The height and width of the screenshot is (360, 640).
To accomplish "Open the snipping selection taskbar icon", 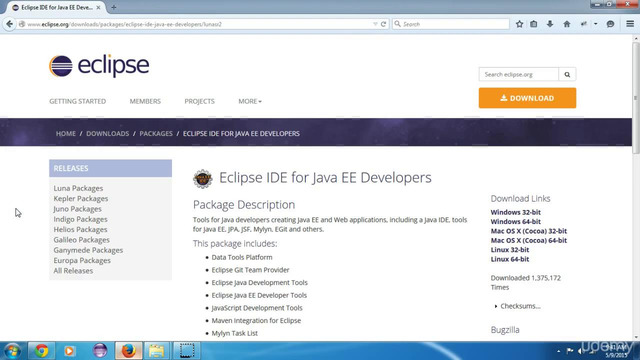I will [187, 351].
